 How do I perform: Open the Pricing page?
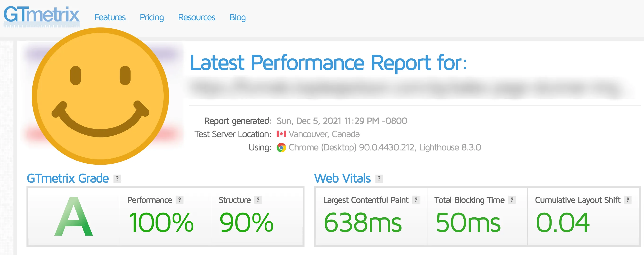(x=152, y=18)
